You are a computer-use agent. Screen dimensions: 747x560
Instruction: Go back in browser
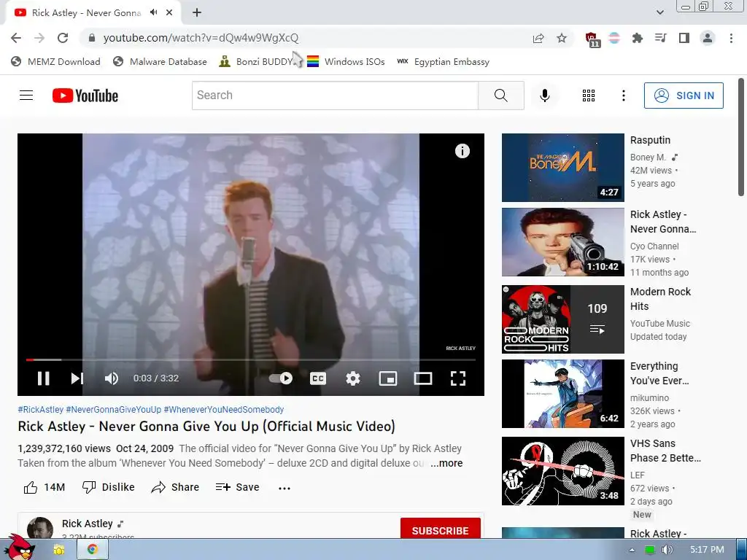click(16, 38)
